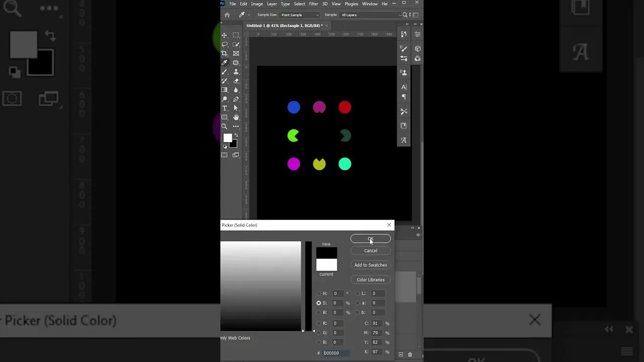644x362 pixels.
Task: Select the Eraser tool
Action: (236, 81)
